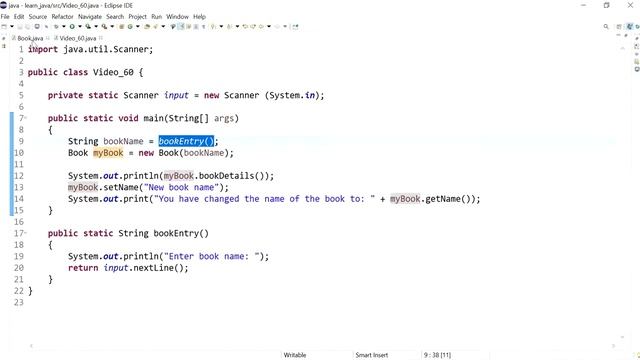This screenshot has height=360, width=640.
Task: Click the External Tools run icon
Action: click(104, 27)
